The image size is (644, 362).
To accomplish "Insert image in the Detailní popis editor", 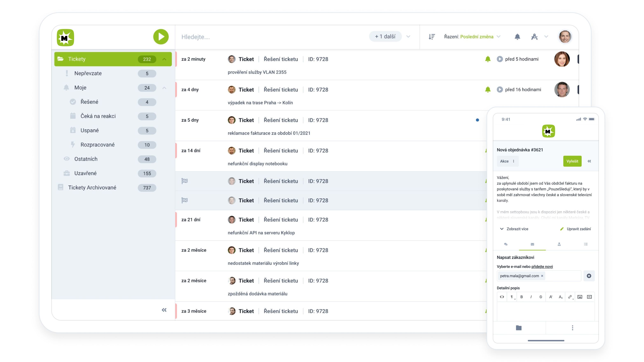I will click(580, 297).
